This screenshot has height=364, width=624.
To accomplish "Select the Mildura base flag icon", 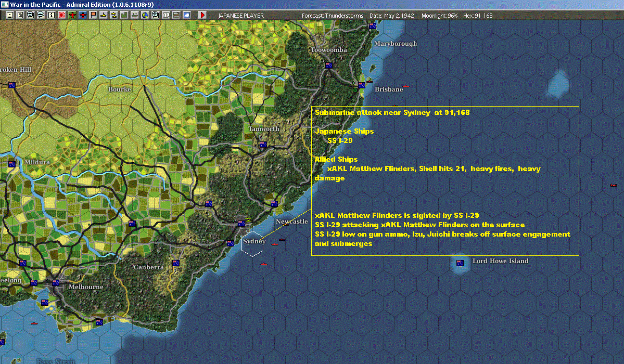I will (12, 164).
